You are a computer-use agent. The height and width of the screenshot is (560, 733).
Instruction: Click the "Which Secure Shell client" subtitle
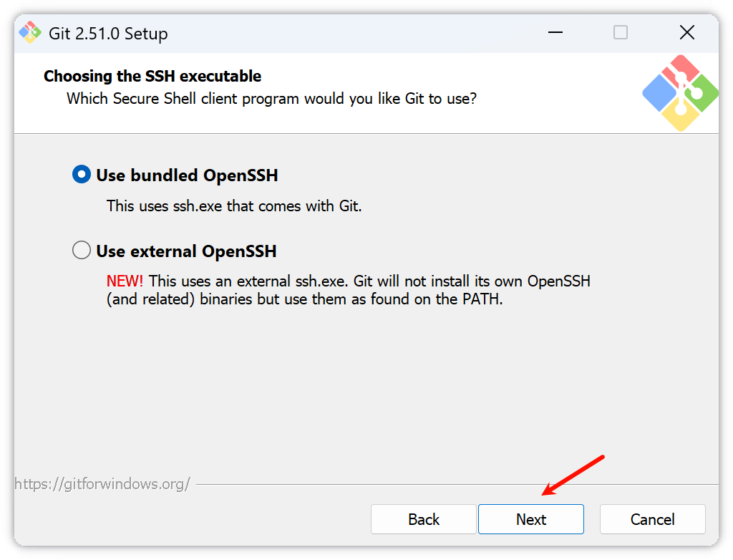pos(271,99)
